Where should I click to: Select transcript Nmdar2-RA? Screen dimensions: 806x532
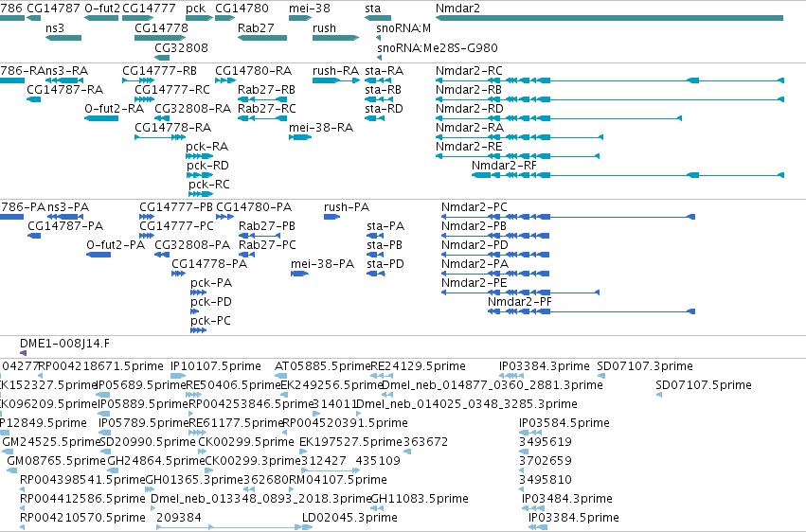[470, 128]
